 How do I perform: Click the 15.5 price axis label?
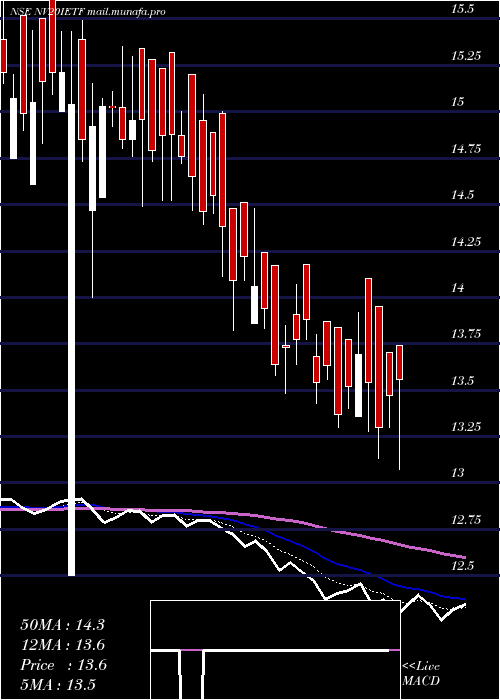click(462, 9)
